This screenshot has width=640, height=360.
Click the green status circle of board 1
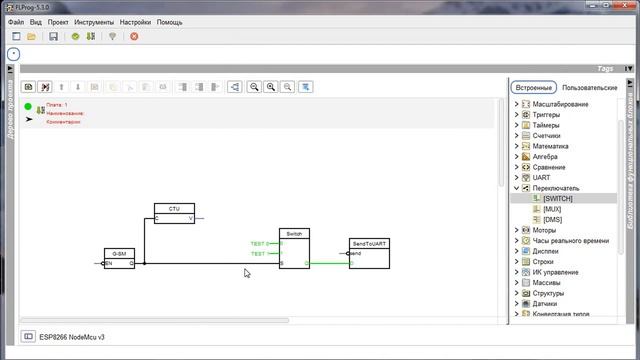click(x=28, y=107)
